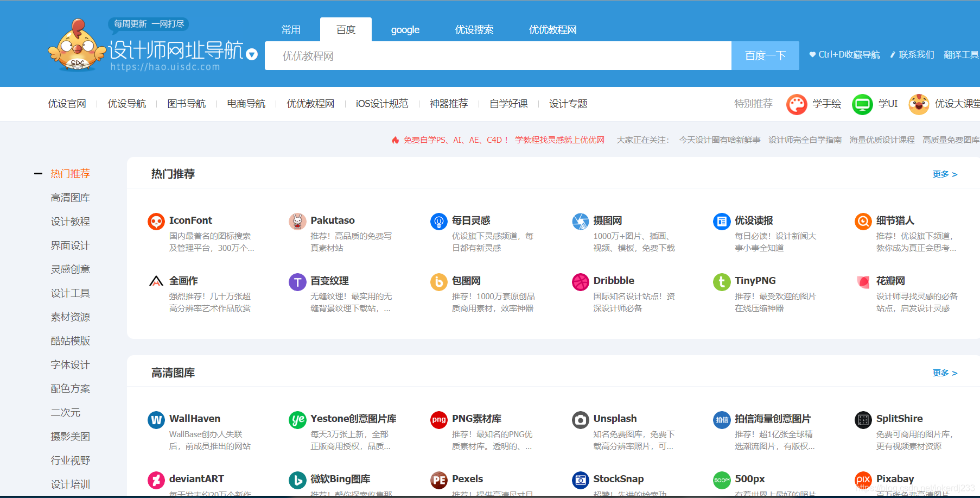
Task: Click the Unsplash camera icon
Action: coord(581,420)
